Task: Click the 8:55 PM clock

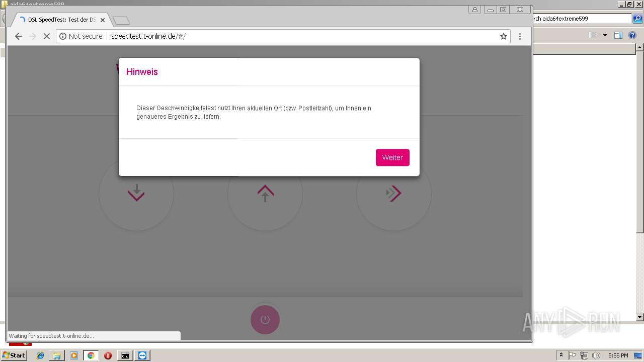Action: [618, 355]
